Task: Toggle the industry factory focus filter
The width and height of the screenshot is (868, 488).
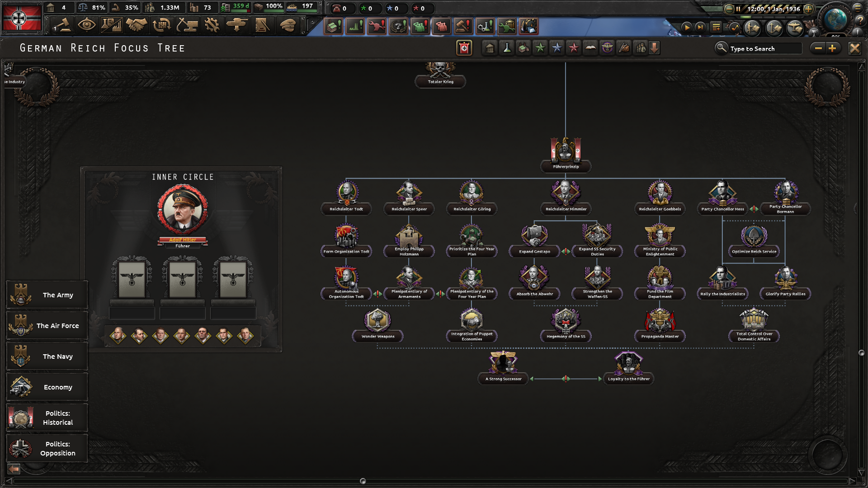Action: [x=524, y=48]
